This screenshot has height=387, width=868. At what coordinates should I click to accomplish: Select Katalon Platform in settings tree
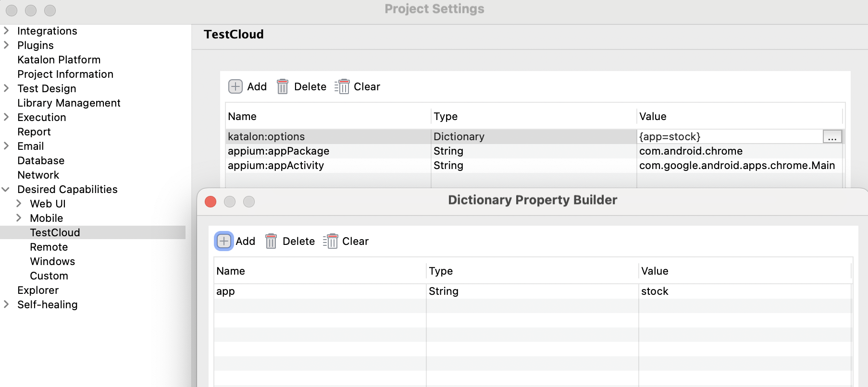[59, 60]
